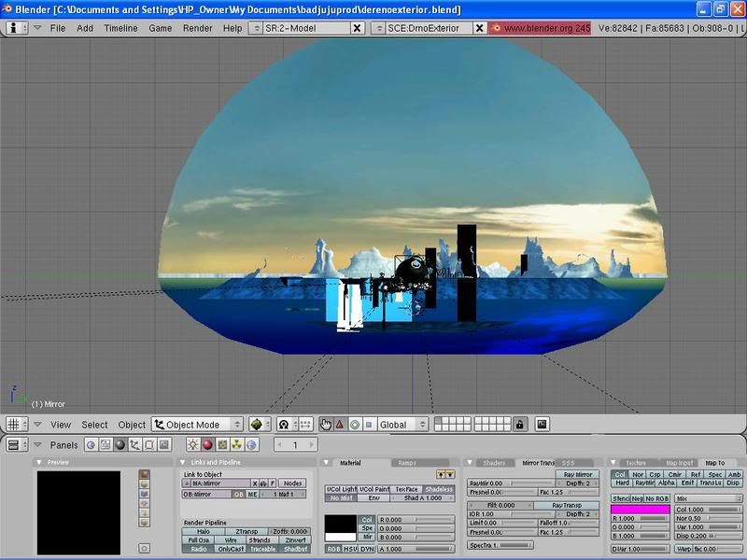
Task: Click the OB:Mirror name field
Action: [206, 495]
